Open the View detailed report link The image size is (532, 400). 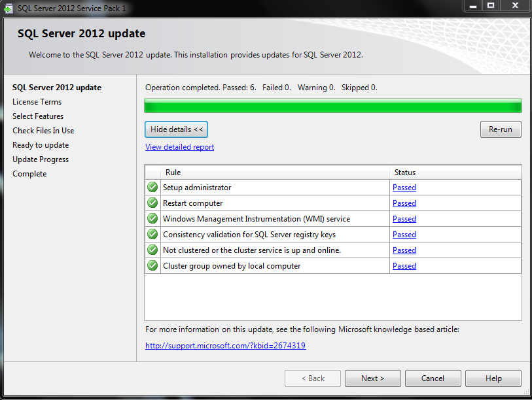(179, 147)
